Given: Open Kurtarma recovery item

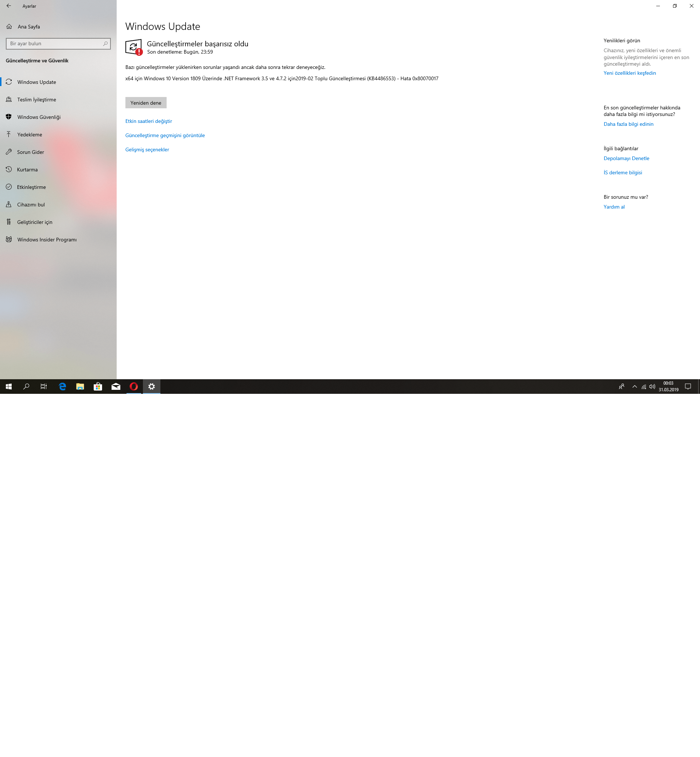Looking at the screenshot, I should (27, 169).
